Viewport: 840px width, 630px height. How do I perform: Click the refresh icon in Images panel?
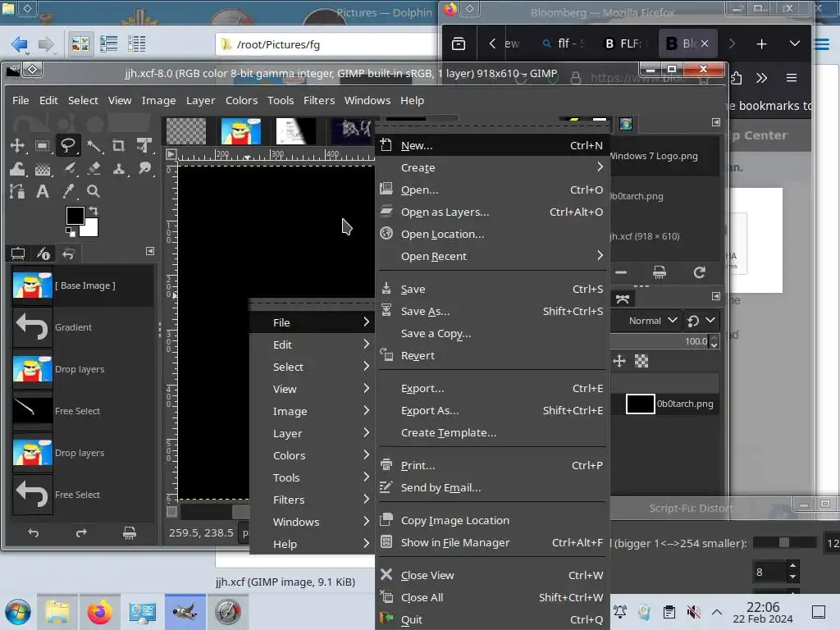699,272
